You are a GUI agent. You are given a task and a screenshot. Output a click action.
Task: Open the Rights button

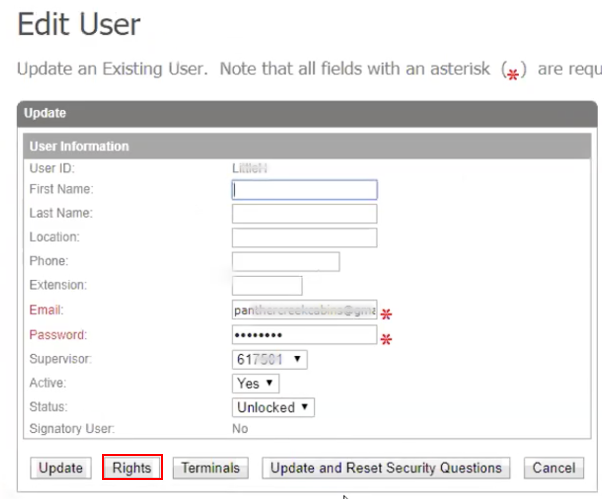pos(132,468)
